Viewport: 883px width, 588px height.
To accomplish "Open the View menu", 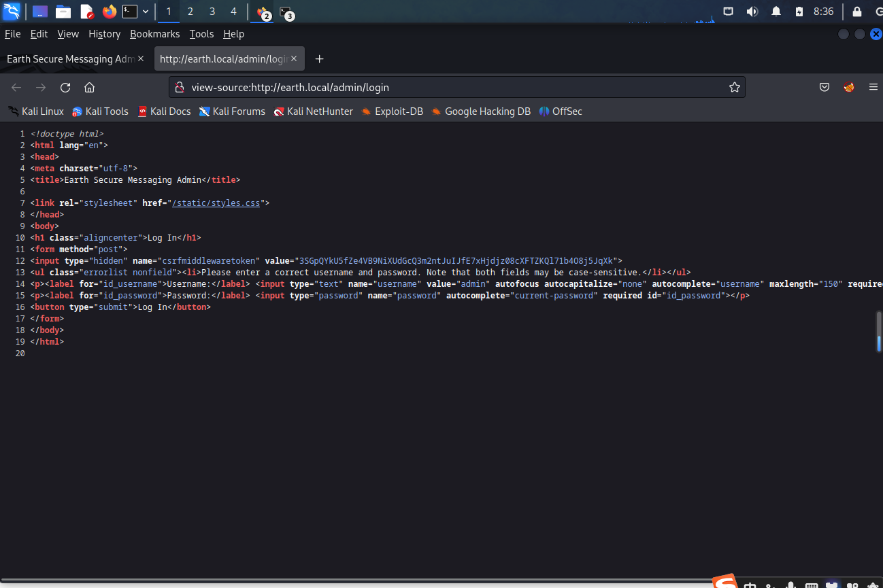I will pyautogui.click(x=68, y=34).
